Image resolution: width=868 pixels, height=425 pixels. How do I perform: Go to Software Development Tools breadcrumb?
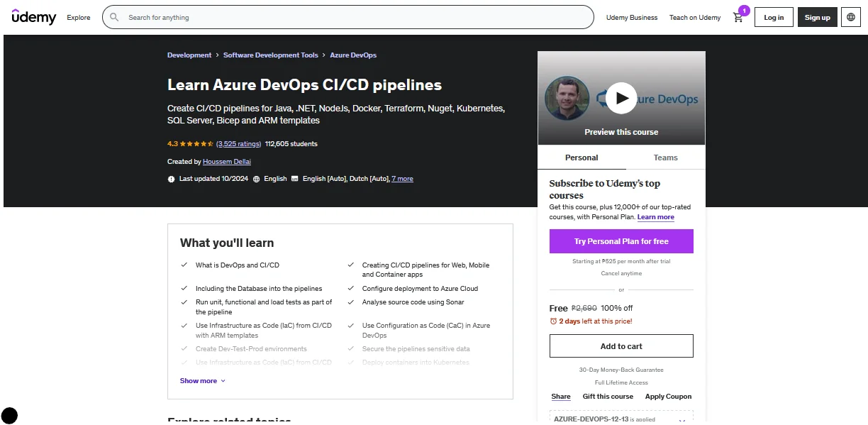pyautogui.click(x=271, y=55)
